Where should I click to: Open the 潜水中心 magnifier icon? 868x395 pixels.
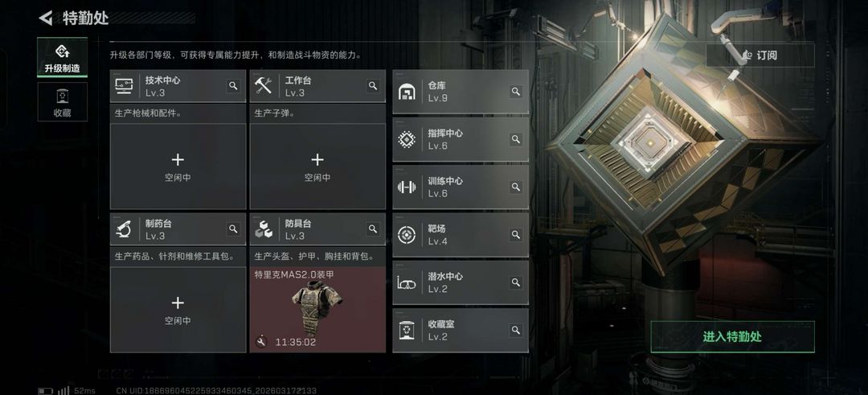pyautogui.click(x=516, y=282)
